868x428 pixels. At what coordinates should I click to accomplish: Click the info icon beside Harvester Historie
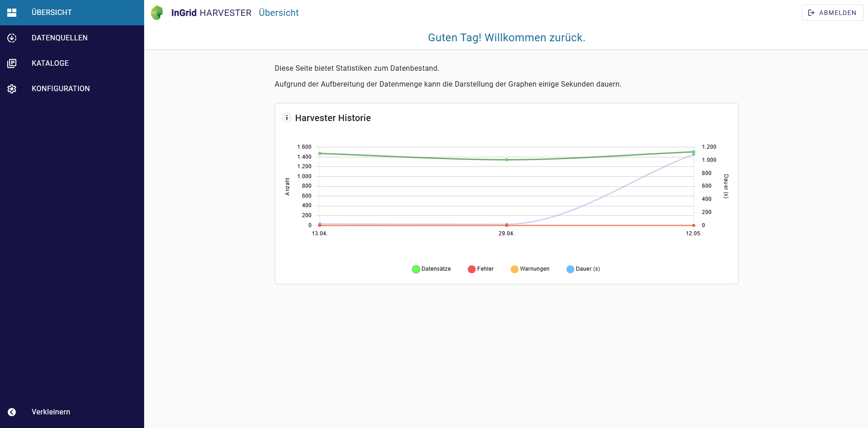(x=287, y=118)
